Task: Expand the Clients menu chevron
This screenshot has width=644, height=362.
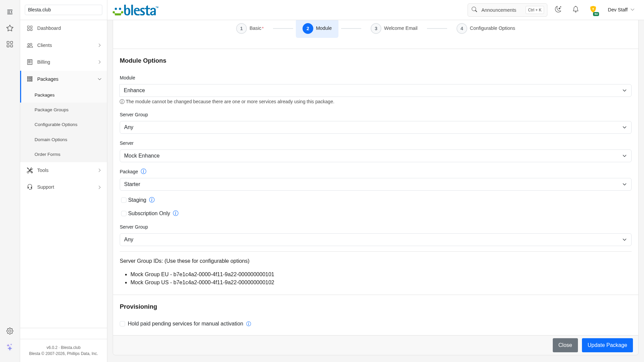Action: [100, 45]
